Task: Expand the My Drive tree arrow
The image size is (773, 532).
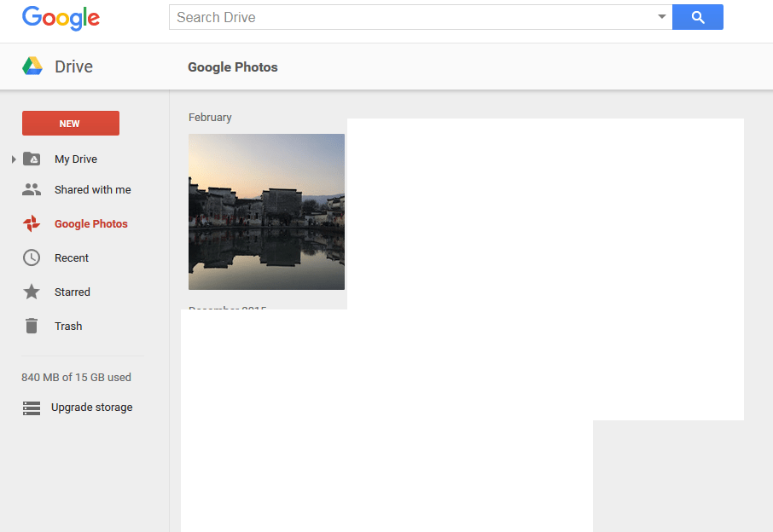Action: click(x=13, y=159)
